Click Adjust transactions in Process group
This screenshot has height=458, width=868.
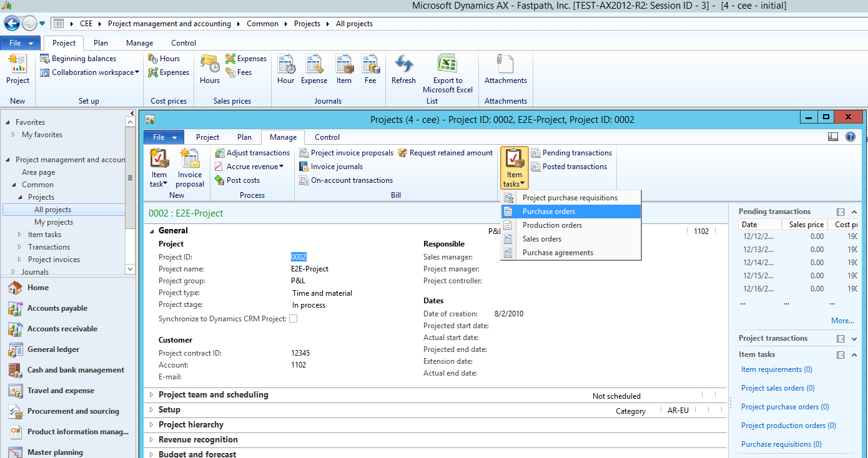pos(252,153)
